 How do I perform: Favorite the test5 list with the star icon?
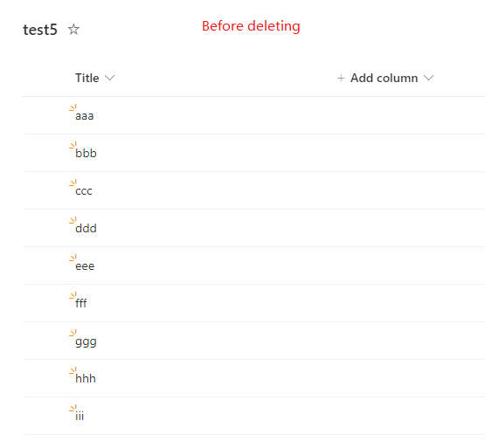73,30
